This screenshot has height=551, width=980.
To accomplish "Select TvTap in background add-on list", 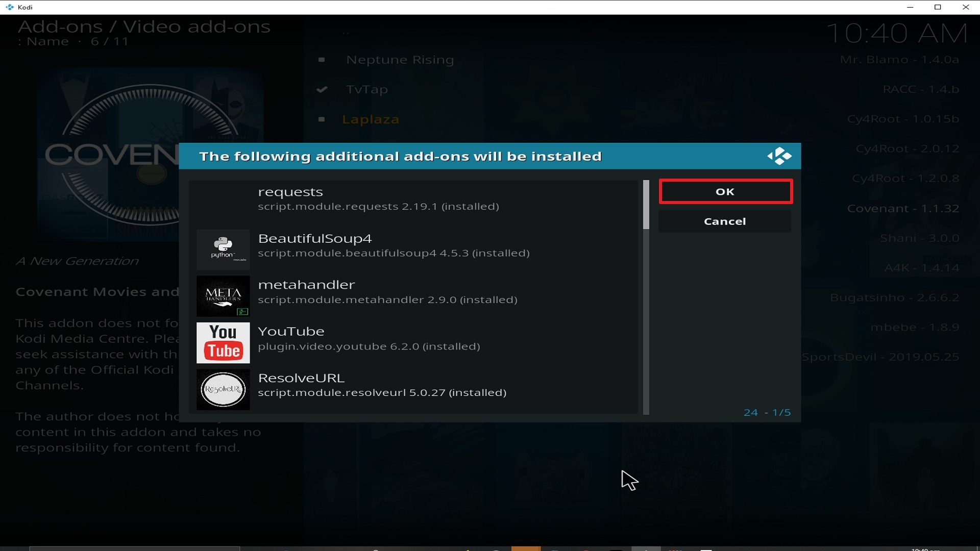I will pyautogui.click(x=367, y=89).
